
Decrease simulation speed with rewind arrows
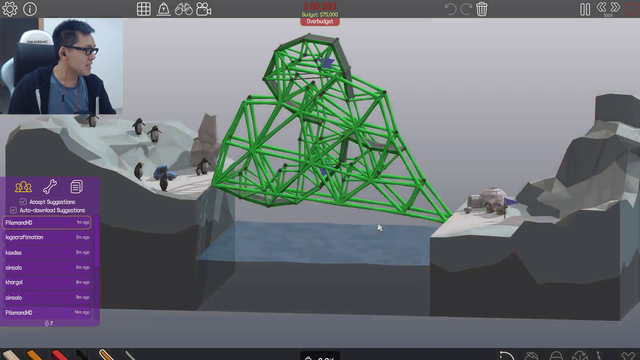tap(601, 7)
